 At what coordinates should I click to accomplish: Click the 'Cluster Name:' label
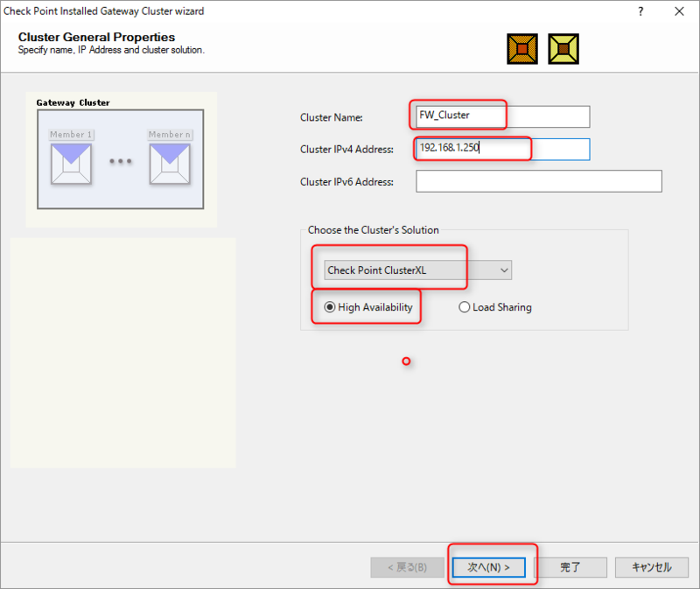coord(332,117)
